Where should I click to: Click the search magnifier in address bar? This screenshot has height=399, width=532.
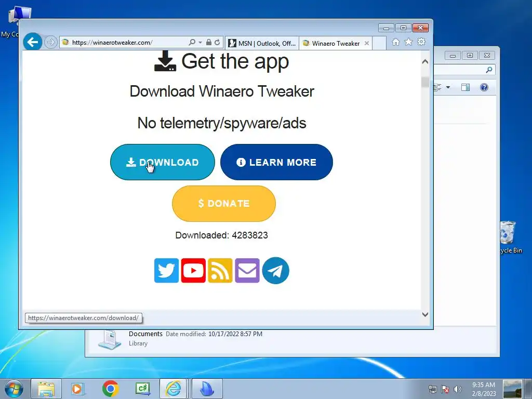tap(192, 43)
